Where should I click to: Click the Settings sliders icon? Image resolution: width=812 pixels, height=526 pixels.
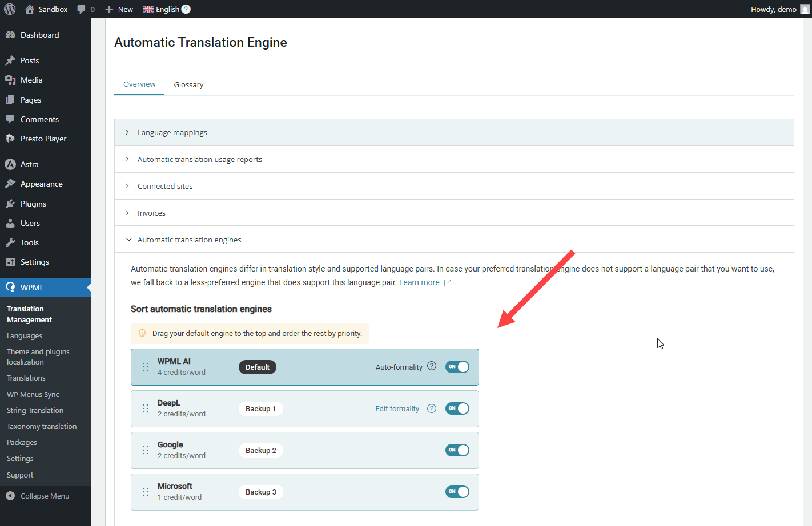pos(10,262)
